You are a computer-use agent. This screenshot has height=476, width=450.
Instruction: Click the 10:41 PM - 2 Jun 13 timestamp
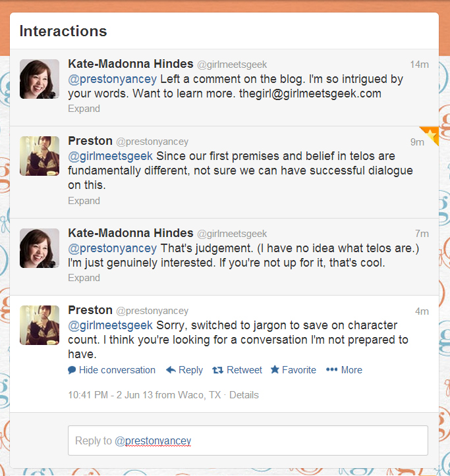pyautogui.click(x=110, y=395)
